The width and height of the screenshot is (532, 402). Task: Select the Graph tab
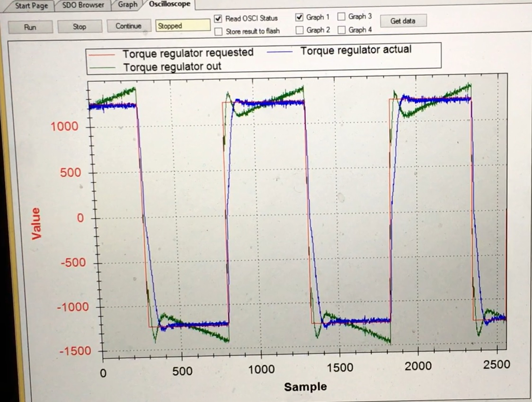pos(127,5)
